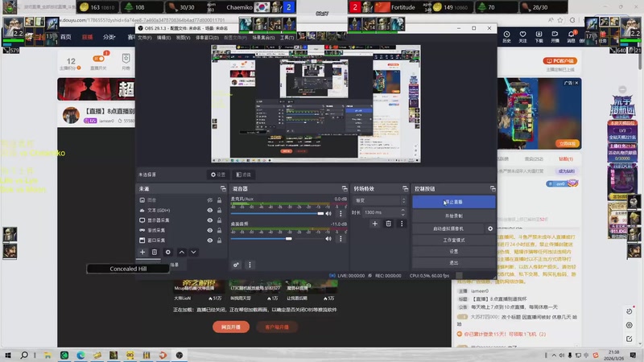Open the Douyu messages bell icon
Image resolution: width=644 pixels, height=362 pixels.
point(572,36)
